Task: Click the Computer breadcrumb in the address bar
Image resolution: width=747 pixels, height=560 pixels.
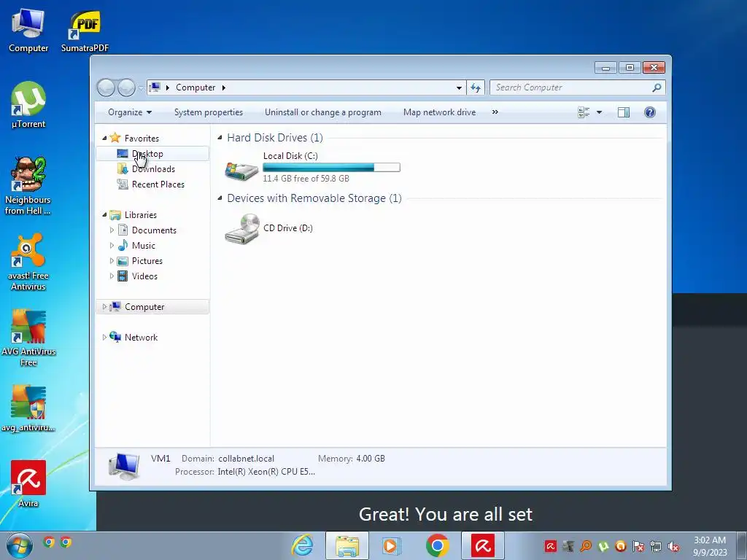Action: 196,87
